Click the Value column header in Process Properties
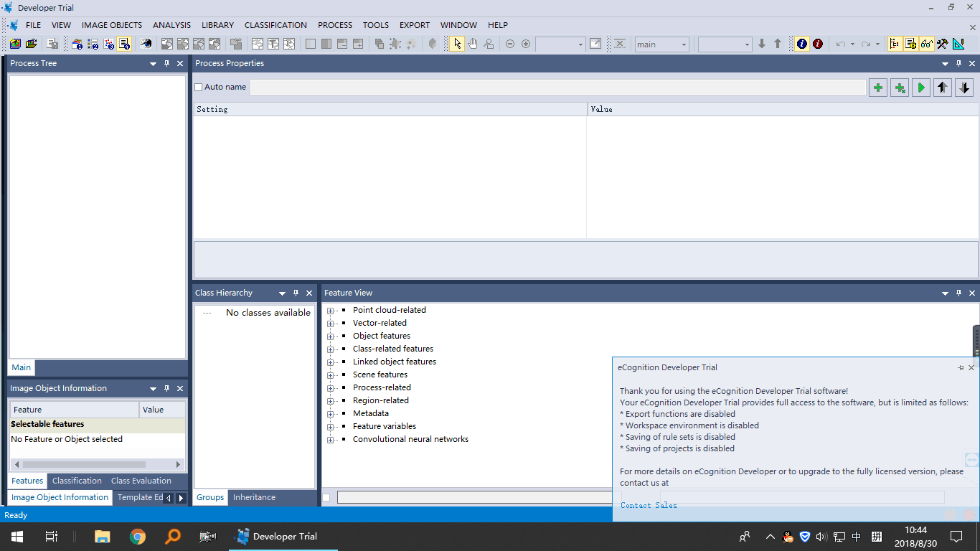 click(781, 109)
